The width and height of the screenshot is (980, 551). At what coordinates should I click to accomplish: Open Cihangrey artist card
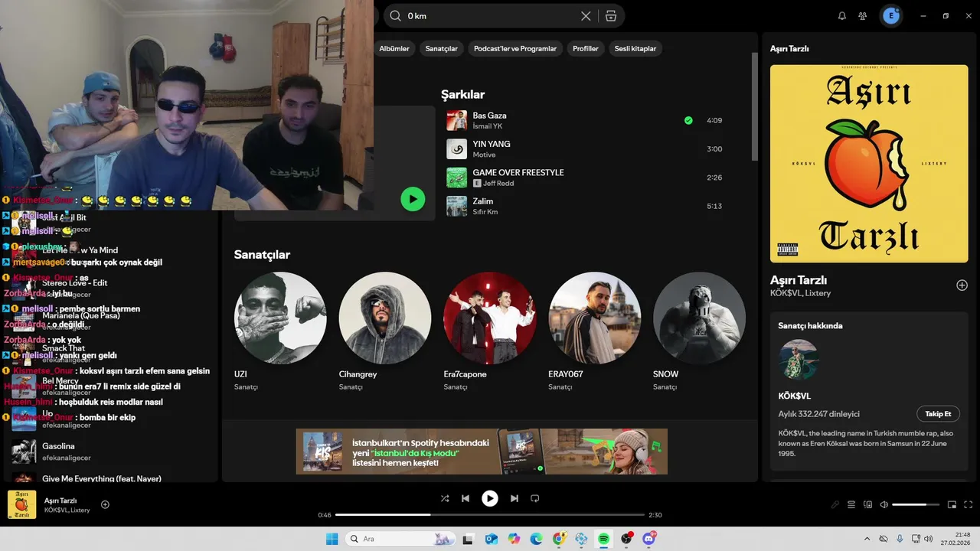(385, 332)
